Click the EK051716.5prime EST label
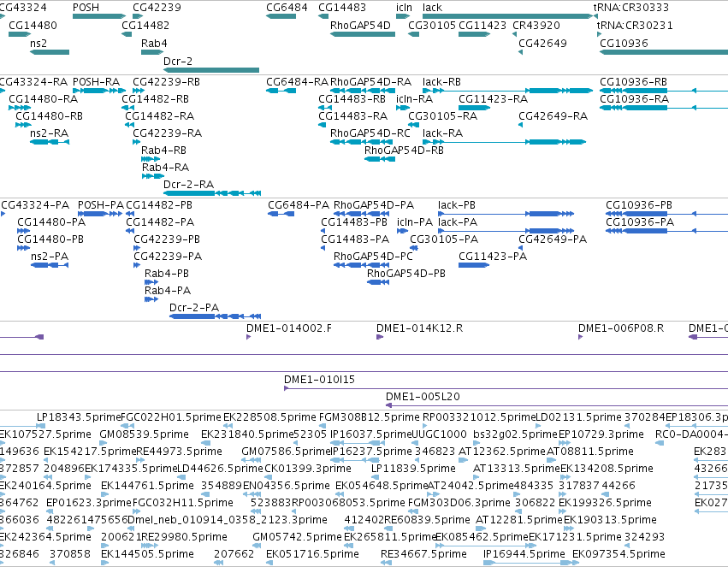The width and height of the screenshot is (728, 567). [312, 554]
